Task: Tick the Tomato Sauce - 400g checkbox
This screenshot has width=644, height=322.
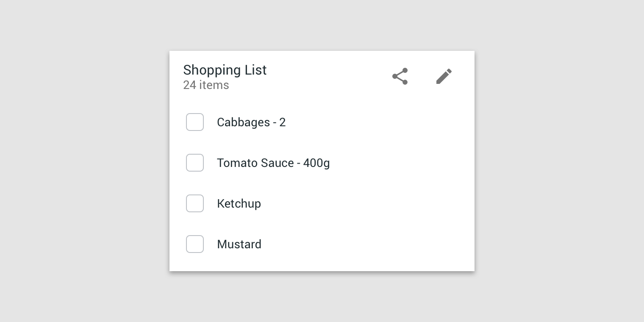Action: (195, 163)
